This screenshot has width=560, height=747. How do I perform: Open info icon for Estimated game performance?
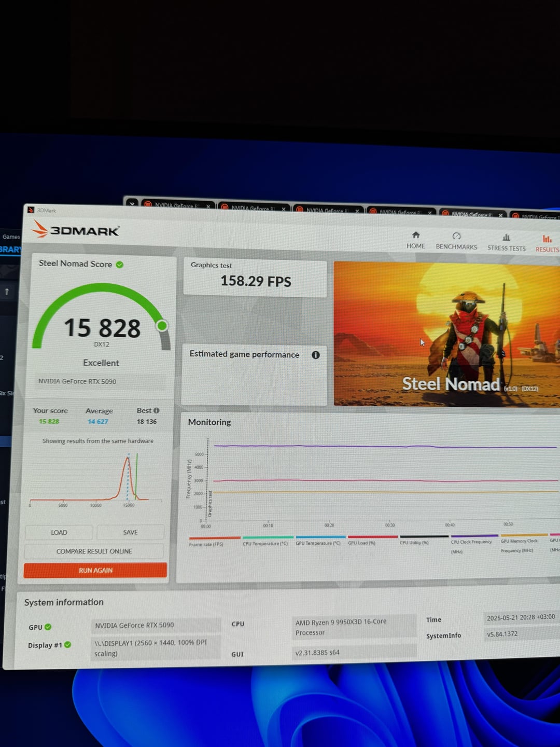(316, 355)
